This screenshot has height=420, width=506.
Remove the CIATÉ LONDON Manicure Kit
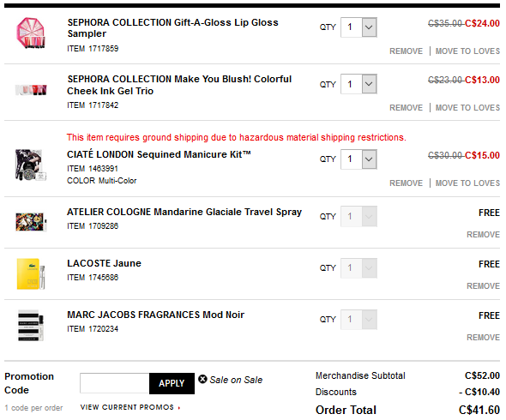point(406,183)
